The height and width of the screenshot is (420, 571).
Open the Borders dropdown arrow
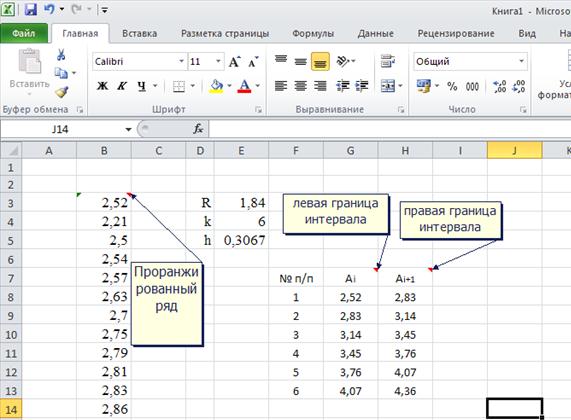click(x=193, y=86)
